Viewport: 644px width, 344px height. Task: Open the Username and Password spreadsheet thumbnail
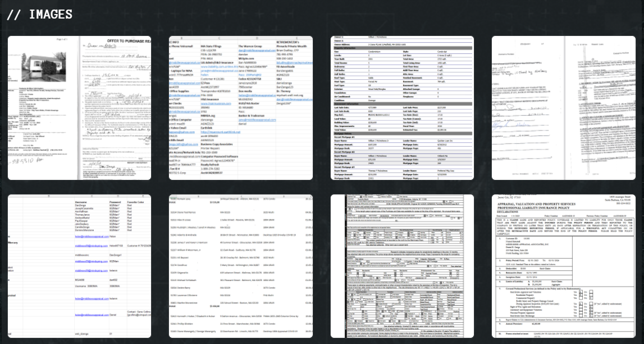click(x=79, y=266)
